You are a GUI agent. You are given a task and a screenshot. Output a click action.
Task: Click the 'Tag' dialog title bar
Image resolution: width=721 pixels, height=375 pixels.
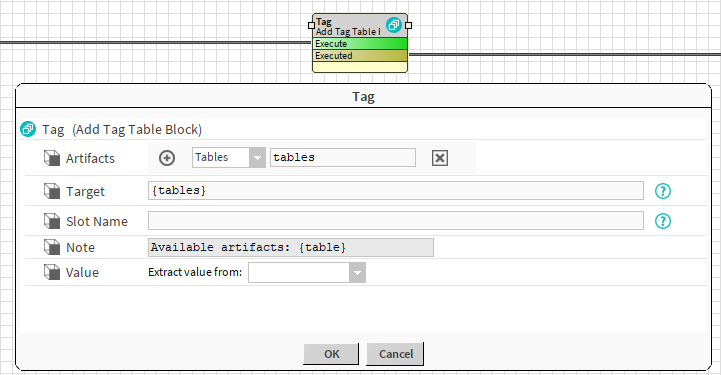pos(363,97)
